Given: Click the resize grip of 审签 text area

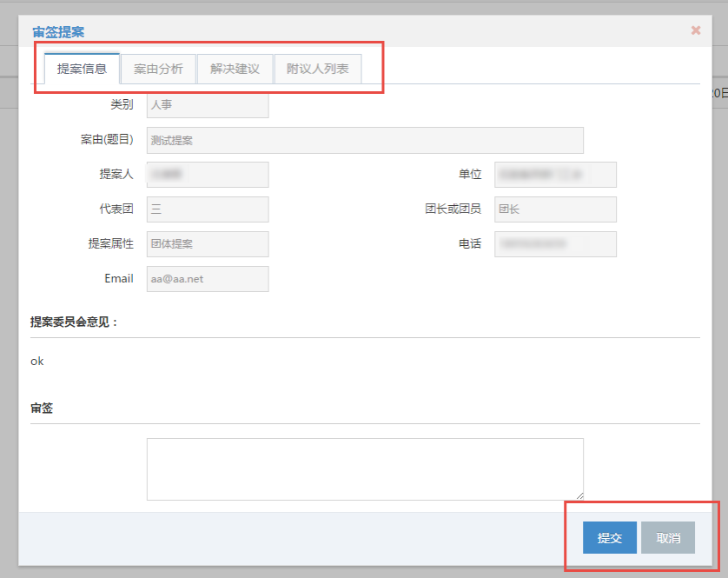Looking at the screenshot, I should coord(580,496).
